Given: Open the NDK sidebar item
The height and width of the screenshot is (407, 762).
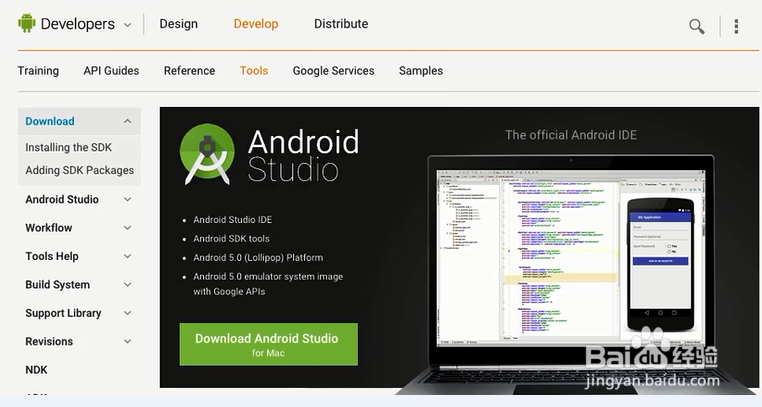Looking at the screenshot, I should [x=36, y=370].
